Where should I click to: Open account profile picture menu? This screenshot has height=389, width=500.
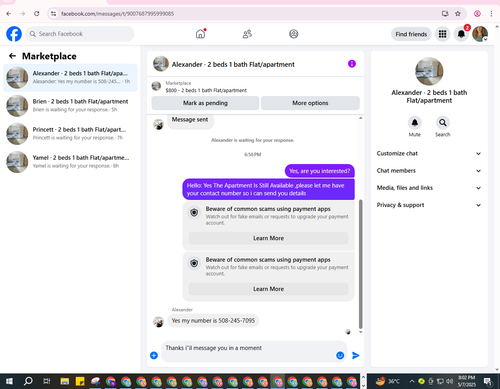click(480, 34)
